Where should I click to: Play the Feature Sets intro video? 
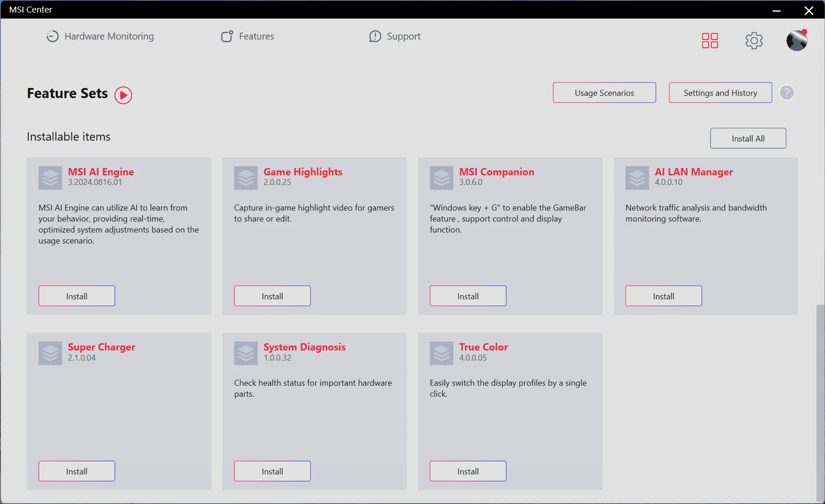(123, 95)
